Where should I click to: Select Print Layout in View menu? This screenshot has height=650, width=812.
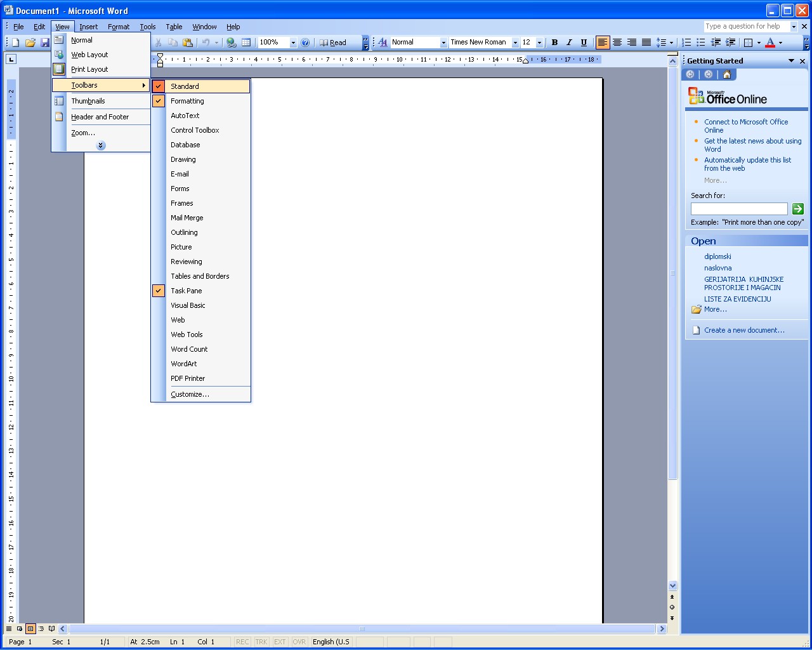101,69
